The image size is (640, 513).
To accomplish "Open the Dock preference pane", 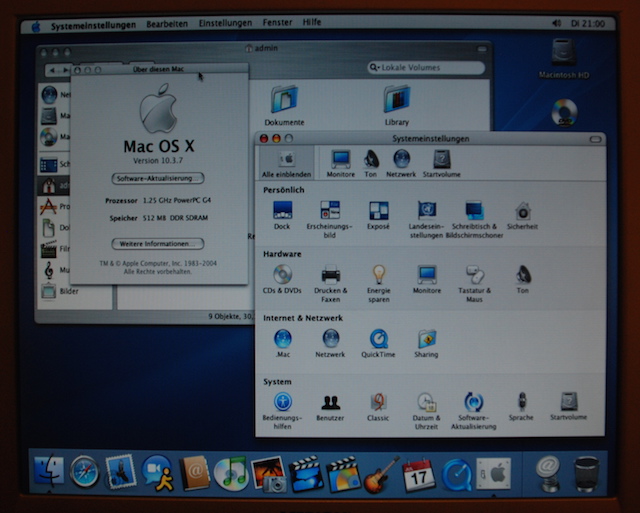I will pos(282,215).
